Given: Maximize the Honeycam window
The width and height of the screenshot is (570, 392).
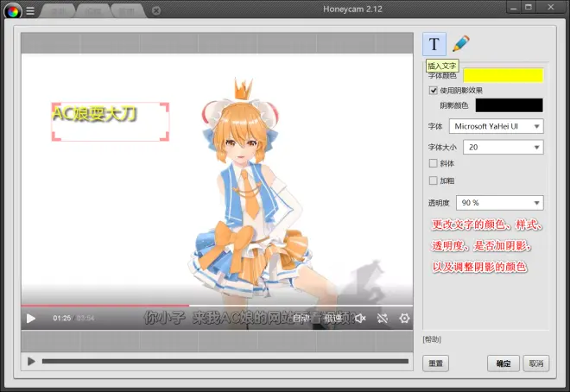Looking at the screenshot, I should pyautogui.click(x=529, y=7).
